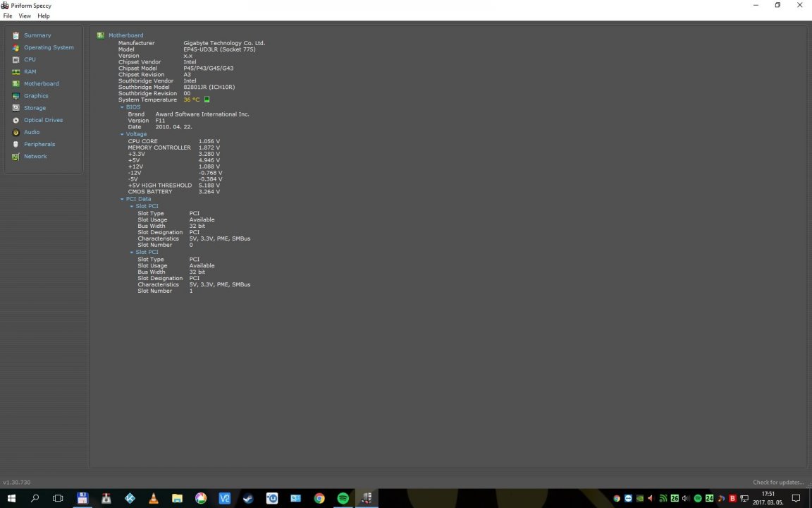Collapse the BIOS section

tap(122, 107)
